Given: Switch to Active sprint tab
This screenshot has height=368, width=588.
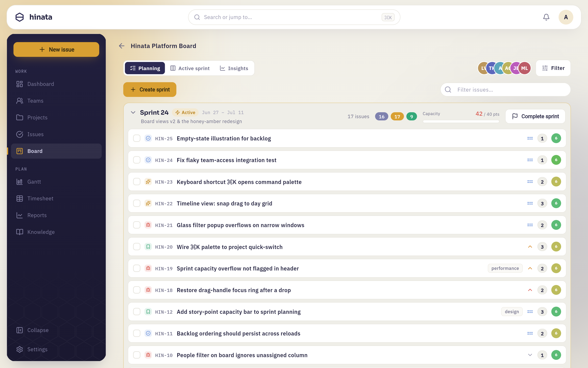Looking at the screenshot, I should [x=190, y=68].
